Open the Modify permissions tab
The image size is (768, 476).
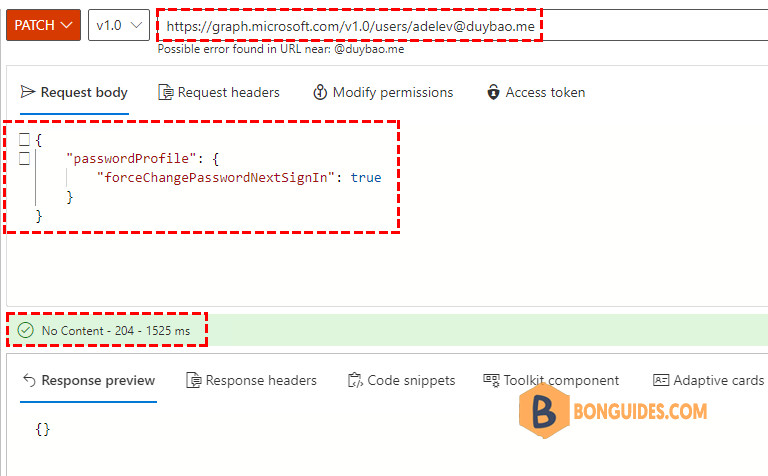[x=383, y=93]
